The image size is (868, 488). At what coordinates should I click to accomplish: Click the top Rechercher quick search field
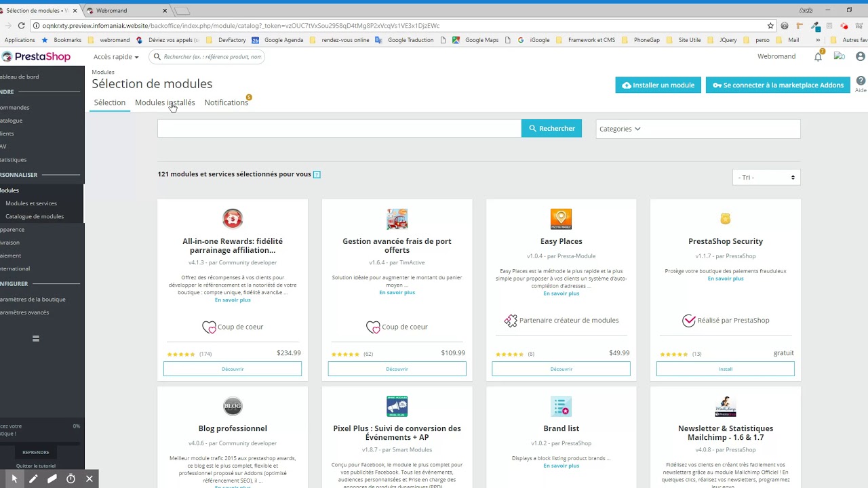(207, 57)
